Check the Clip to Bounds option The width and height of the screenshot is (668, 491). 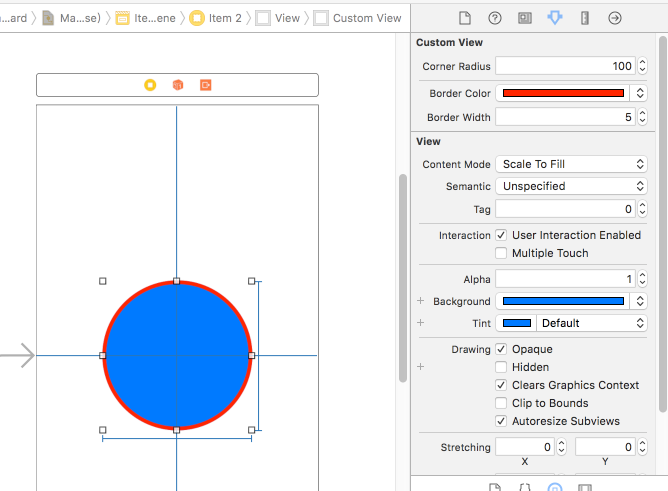point(501,403)
